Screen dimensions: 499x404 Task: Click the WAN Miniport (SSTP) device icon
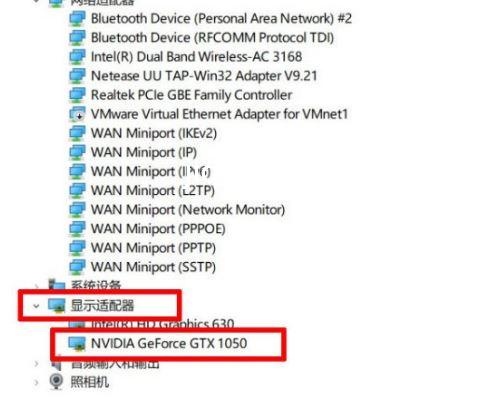click(77, 267)
